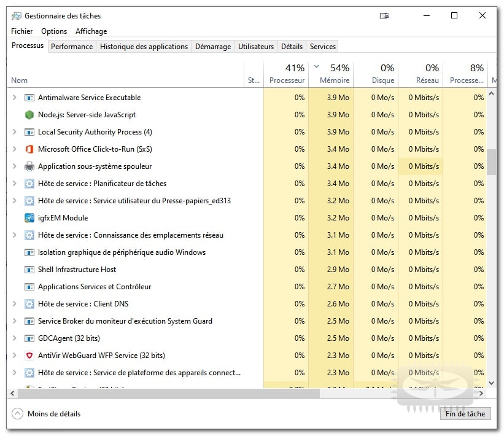The image size is (504, 436).
Task: Expand the Presse-papiers_ed313 service row
Action: pyautogui.click(x=14, y=201)
